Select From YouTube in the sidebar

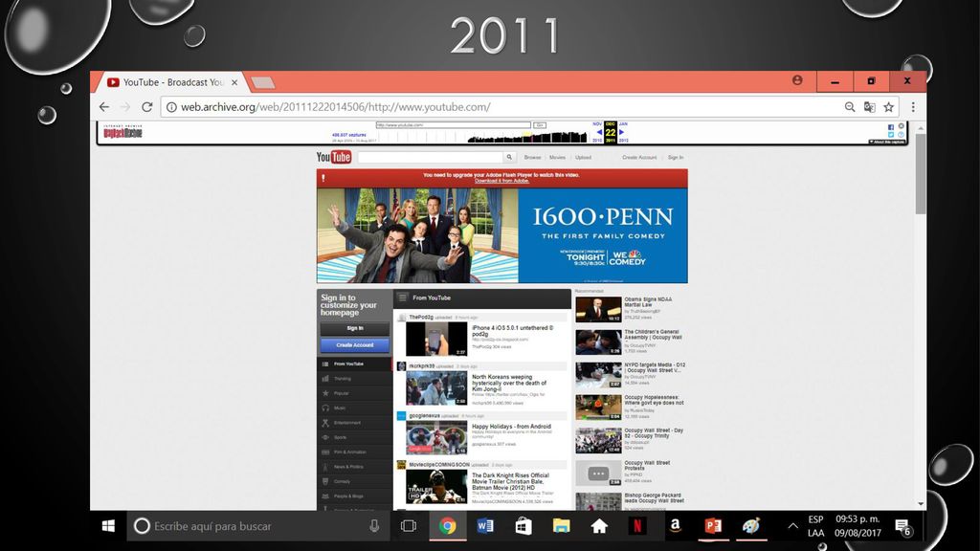(x=354, y=364)
